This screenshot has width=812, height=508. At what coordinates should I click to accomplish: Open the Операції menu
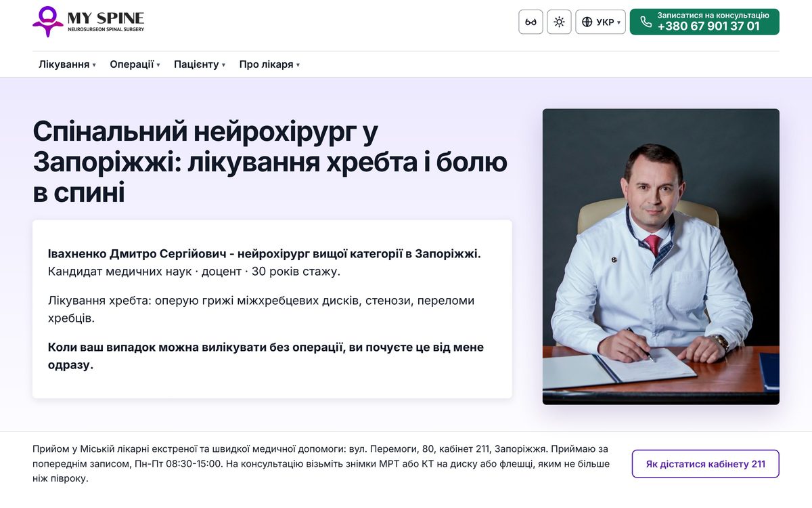[x=135, y=64]
